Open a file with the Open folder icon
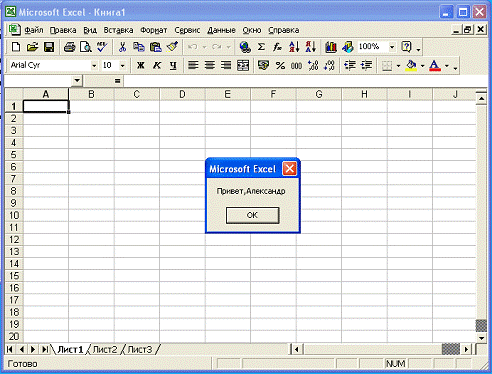 point(32,47)
